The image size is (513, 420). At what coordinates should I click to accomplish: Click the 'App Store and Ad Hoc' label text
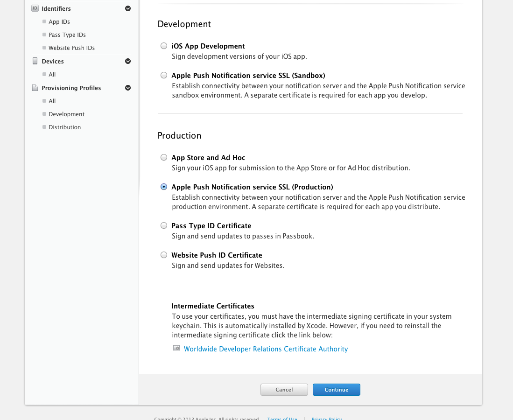208,158
